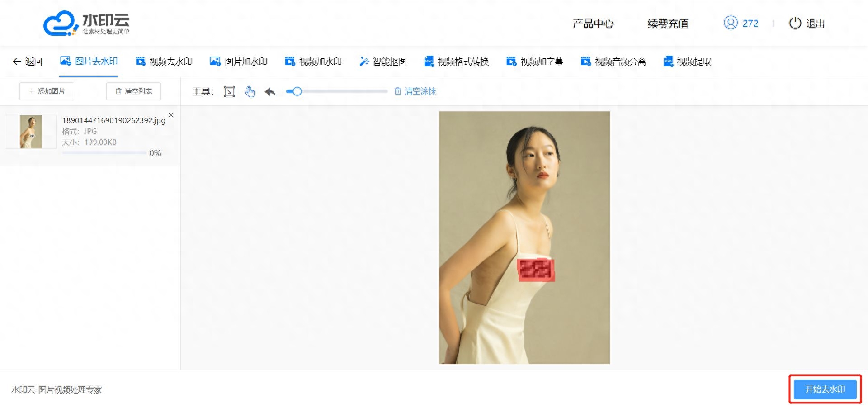868x408 pixels.
Task: Click the upload progress bar at 0%
Action: pyautogui.click(x=104, y=153)
